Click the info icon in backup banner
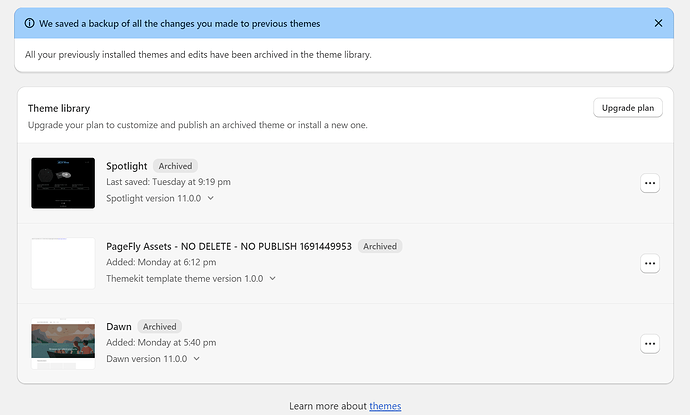 (x=30, y=22)
